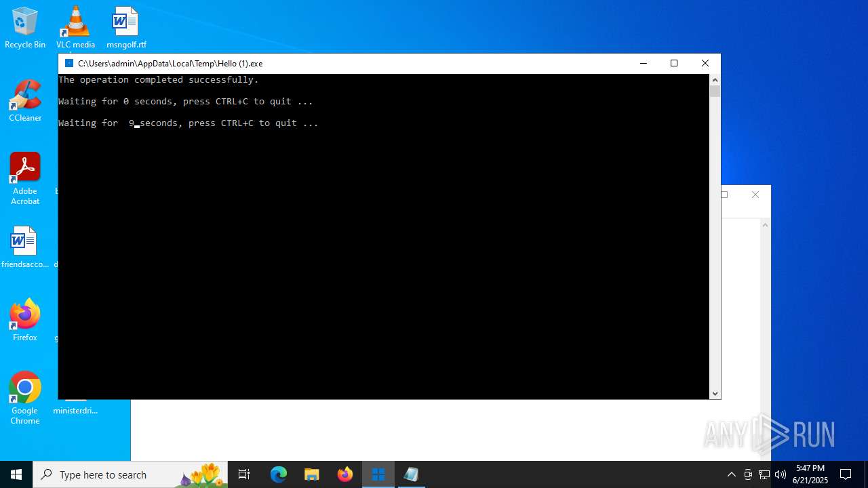The width and height of the screenshot is (868, 488).
Task: Click the console scrollbar down arrow
Action: 715,393
